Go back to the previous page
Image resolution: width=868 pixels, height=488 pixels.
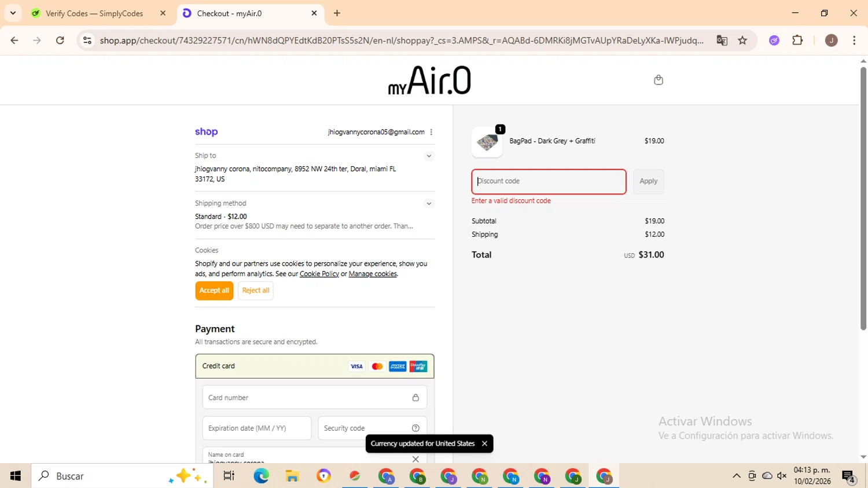[x=14, y=41]
